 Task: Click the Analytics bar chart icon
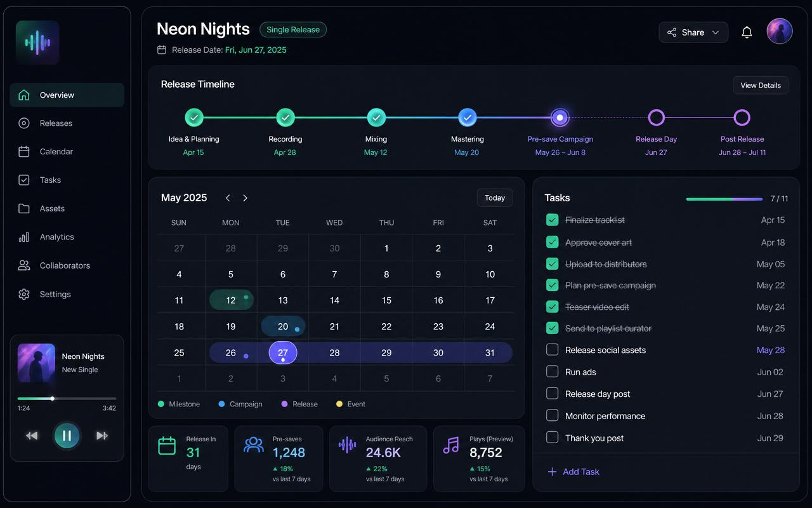click(24, 237)
